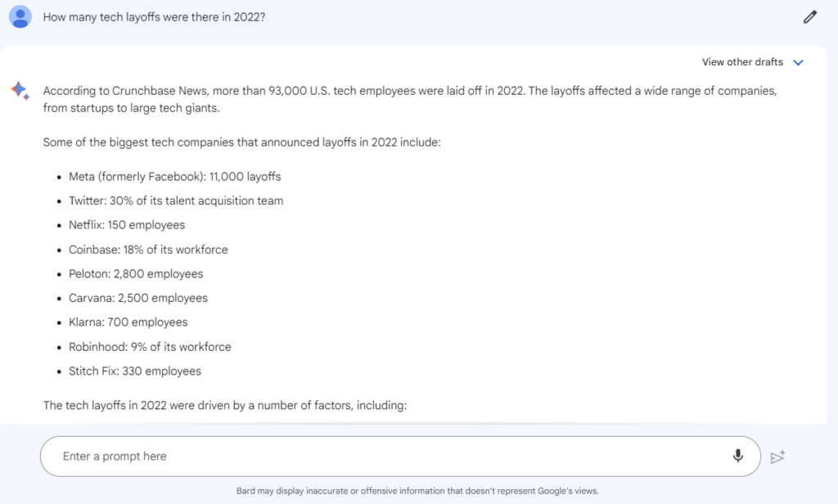Click the Bard sparkle logo icon

click(20, 90)
